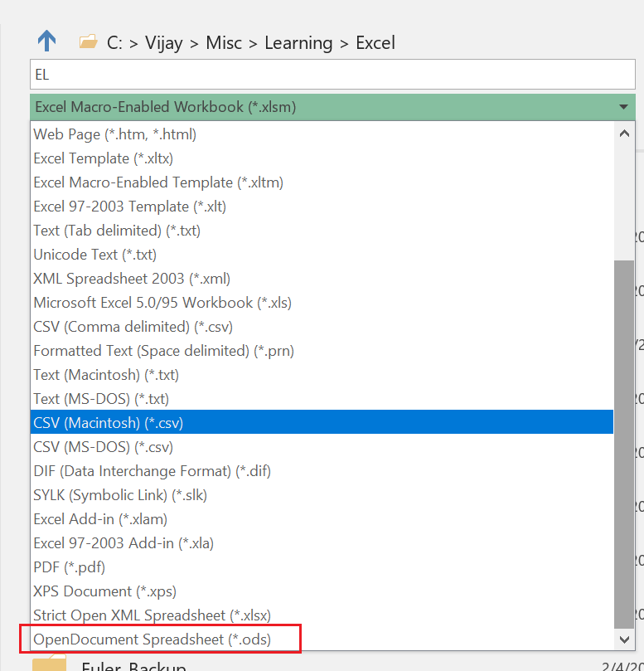
Task: Choose Excel 97-2003 Template (*.xlt)
Action: (322, 207)
